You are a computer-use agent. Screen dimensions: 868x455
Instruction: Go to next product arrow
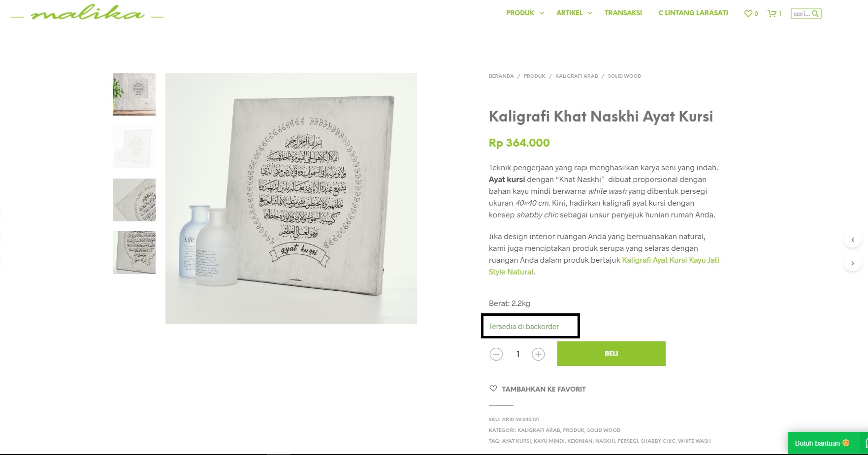853,263
